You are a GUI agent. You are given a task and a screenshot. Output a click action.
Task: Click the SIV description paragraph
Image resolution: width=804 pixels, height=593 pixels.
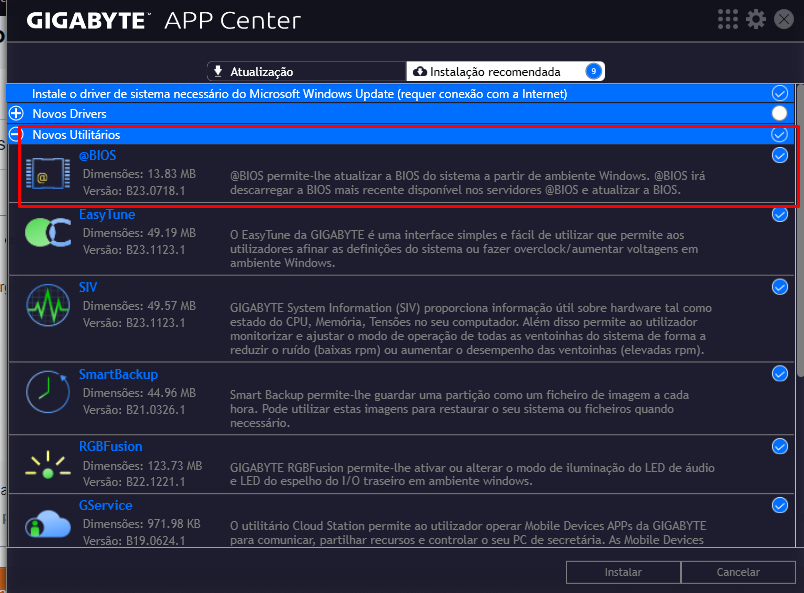click(x=471, y=329)
